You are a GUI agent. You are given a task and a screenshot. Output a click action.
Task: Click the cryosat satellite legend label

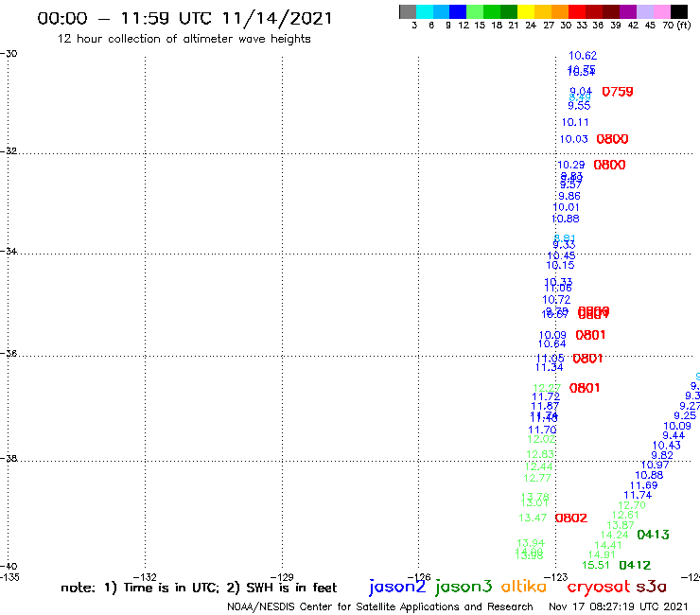(599, 587)
